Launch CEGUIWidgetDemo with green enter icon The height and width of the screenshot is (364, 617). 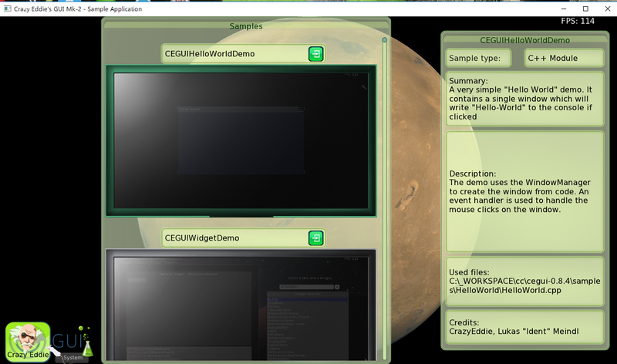pyautogui.click(x=316, y=238)
